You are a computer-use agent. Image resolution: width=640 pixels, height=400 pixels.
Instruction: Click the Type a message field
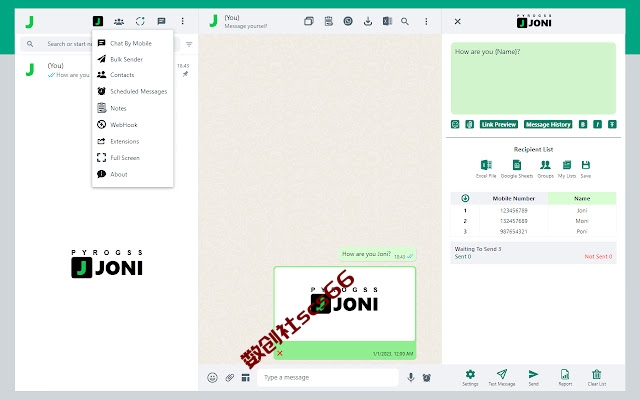tap(328, 378)
